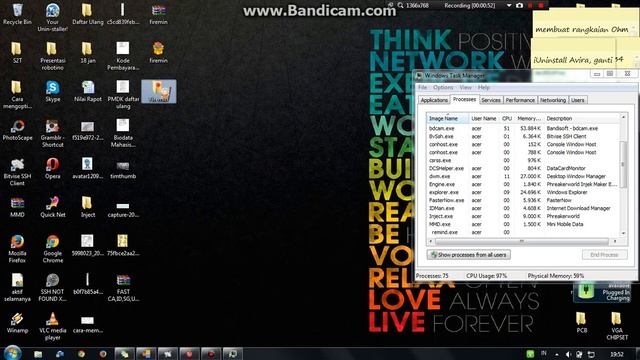Open the File menu in Task Manager
The height and width of the screenshot is (360, 640).
pyautogui.click(x=422, y=87)
